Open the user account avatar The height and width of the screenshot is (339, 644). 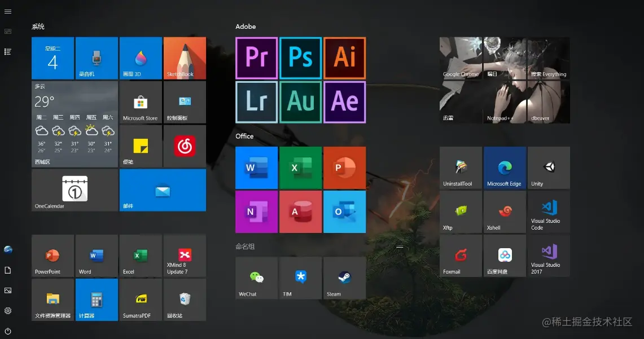[x=8, y=249]
